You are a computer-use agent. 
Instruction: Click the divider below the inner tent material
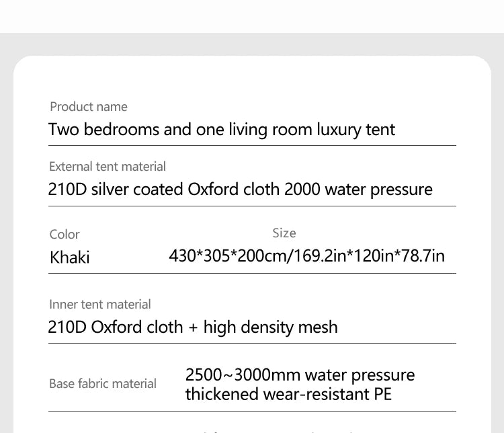coord(252,343)
